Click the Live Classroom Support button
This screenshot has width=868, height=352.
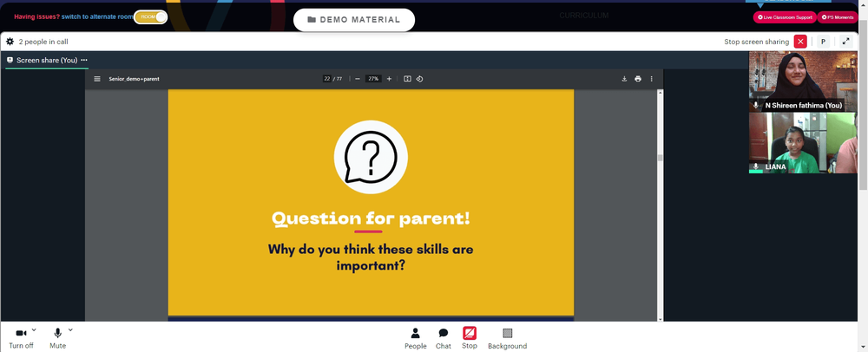pos(785,17)
